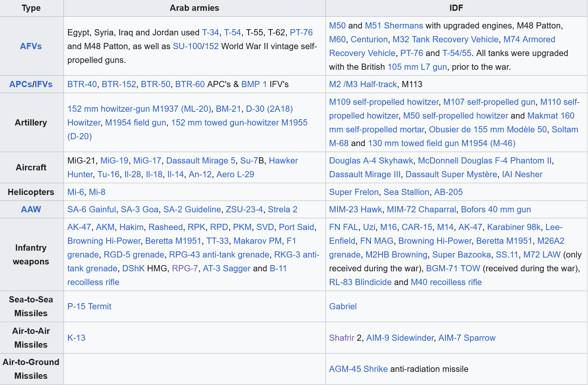Click the visited Shafrir link
The height and width of the screenshot is (385, 588).
click(341, 338)
